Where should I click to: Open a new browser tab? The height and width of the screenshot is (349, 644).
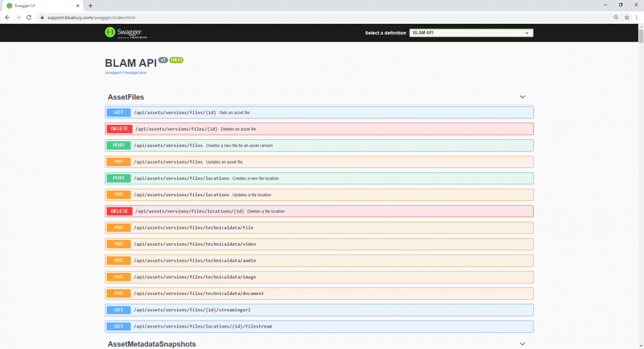[91, 5]
